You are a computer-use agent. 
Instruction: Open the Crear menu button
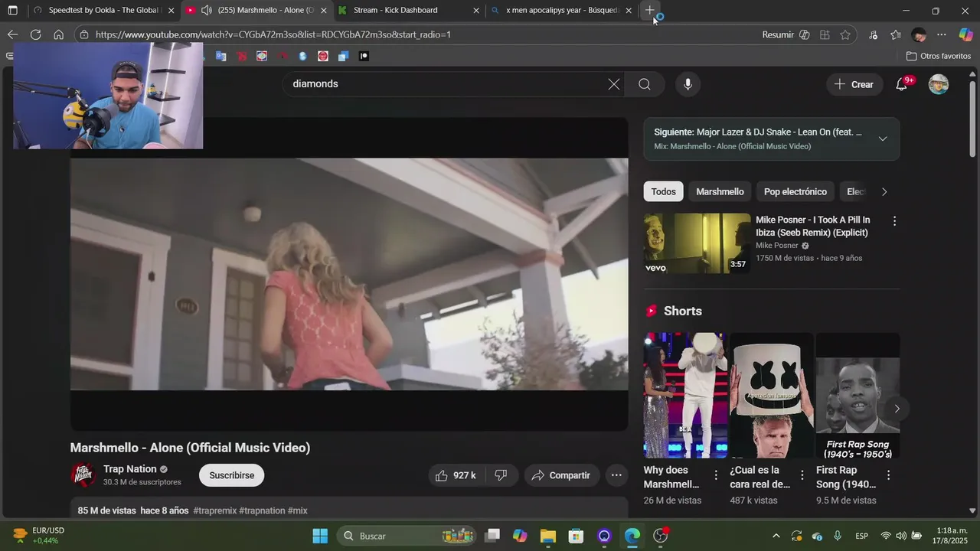coord(855,84)
